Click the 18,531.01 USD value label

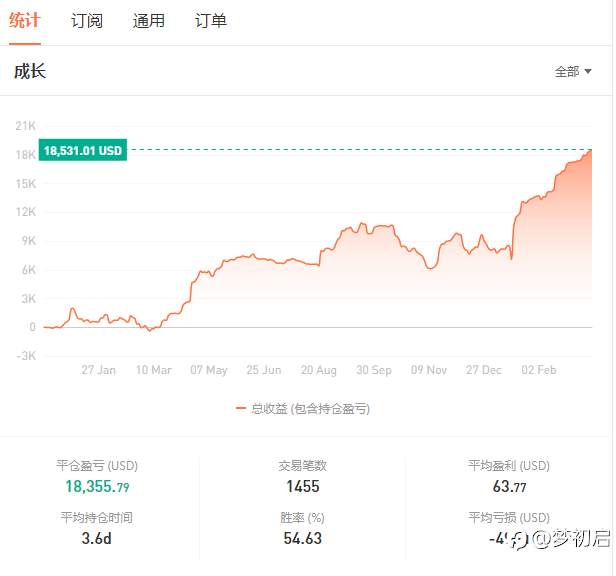(82, 150)
